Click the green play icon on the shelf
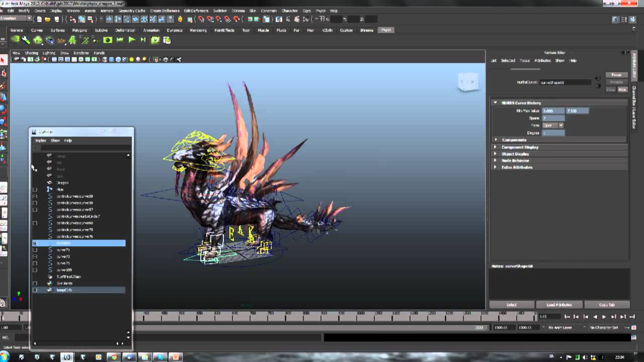This screenshot has height=362, width=644. click(x=131, y=40)
